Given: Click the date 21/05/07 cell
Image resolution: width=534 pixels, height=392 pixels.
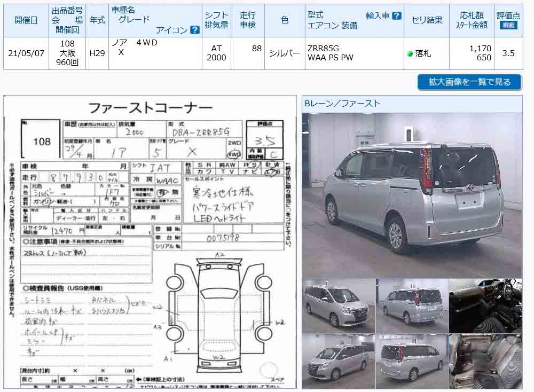Looking at the screenshot, I should 26,53.
